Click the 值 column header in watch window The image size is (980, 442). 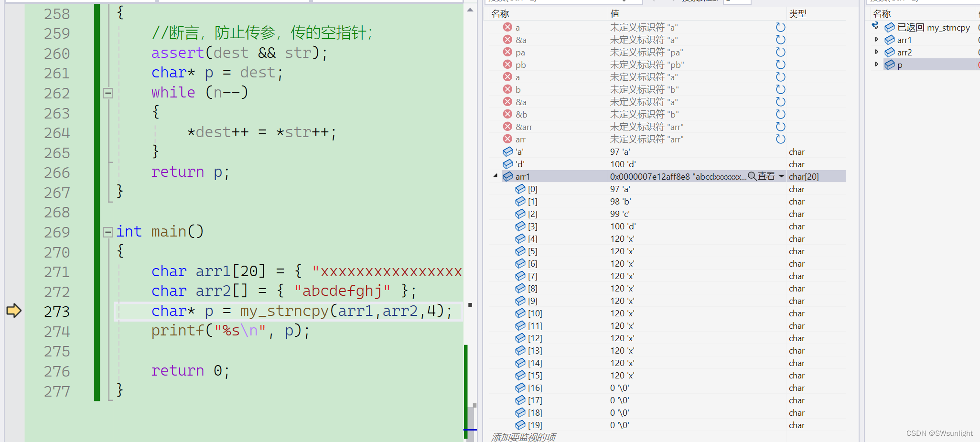[x=615, y=14]
